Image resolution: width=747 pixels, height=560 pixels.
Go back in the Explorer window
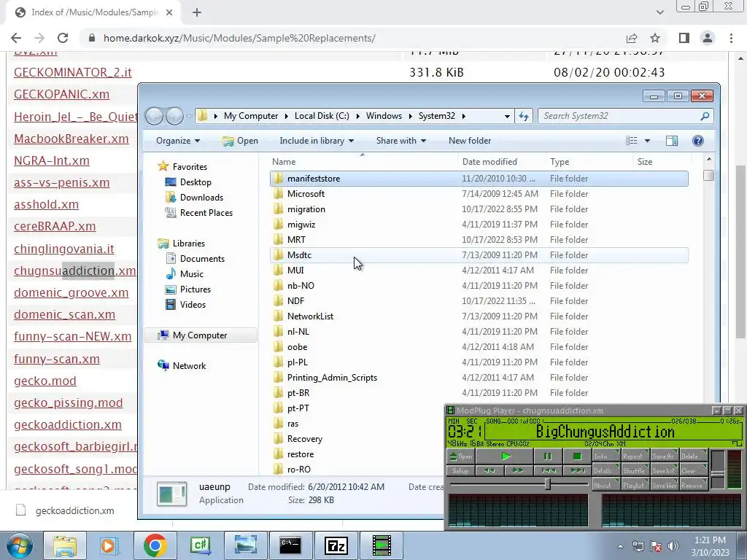tap(154, 116)
